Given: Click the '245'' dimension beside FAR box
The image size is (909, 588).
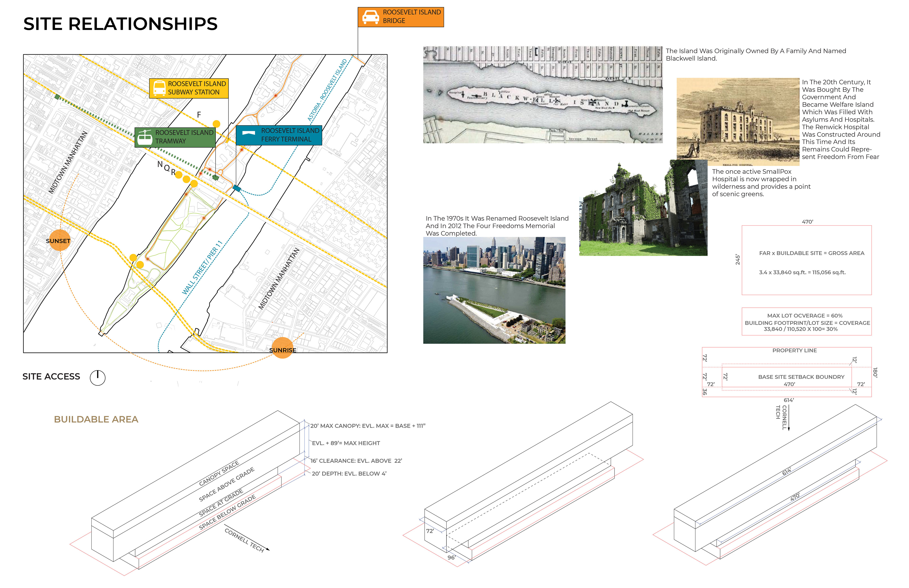Looking at the screenshot, I should 738,260.
